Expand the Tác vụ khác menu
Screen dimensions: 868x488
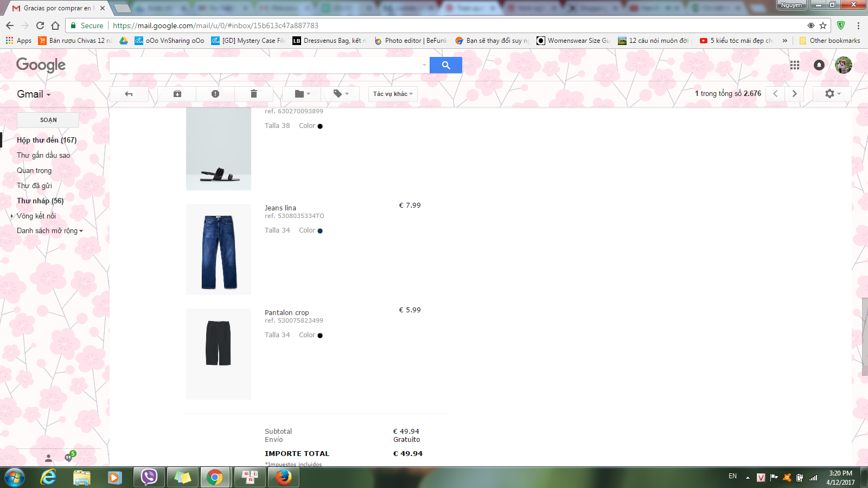coord(393,94)
